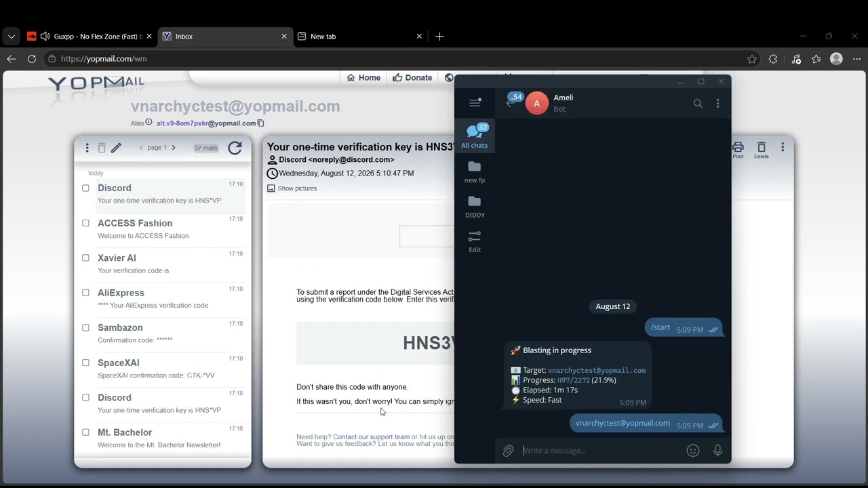868x488 pixels.
Task: Select the All chats folder in Telegram
Action: 475,136
